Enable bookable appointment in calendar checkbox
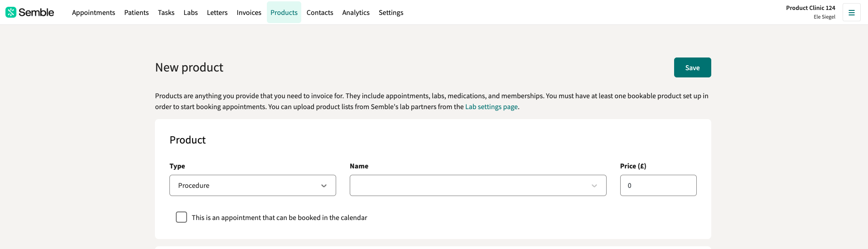The width and height of the screenshot is (868, 249). (181, 217)
